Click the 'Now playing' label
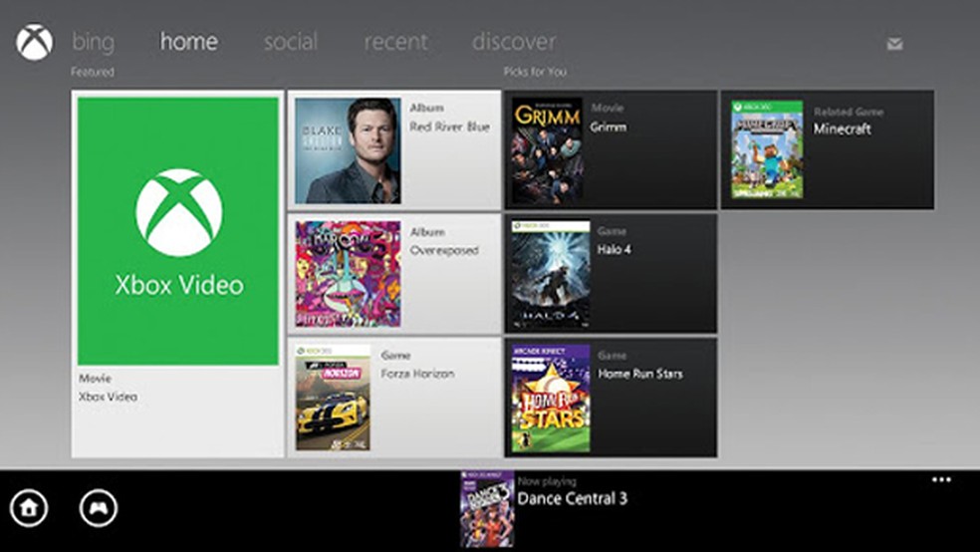Image resolution: width=980 pixels, height=552 pixels. [x=547, y=481]
